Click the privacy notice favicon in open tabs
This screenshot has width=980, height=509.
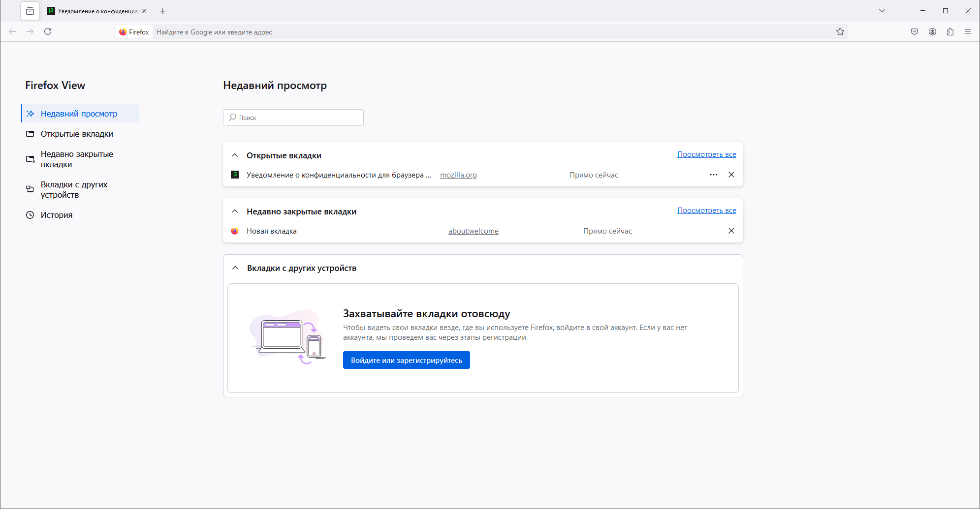(235, 175)
